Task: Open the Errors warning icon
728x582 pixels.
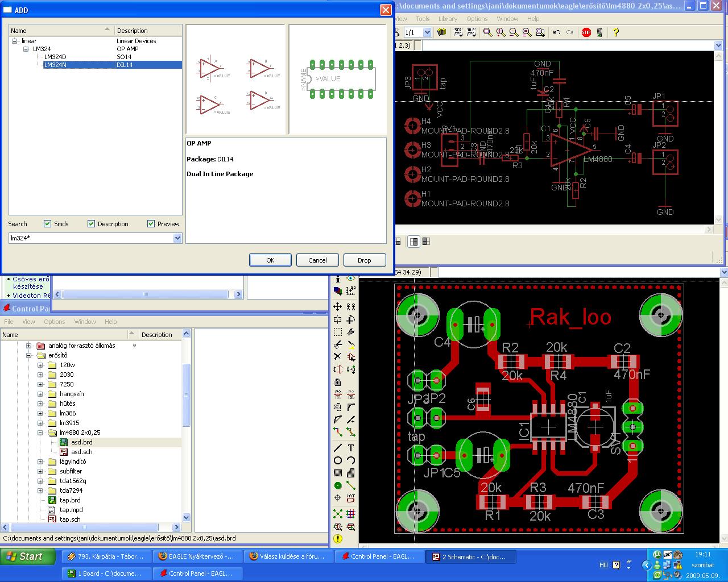Action: (x=338, y=539)
